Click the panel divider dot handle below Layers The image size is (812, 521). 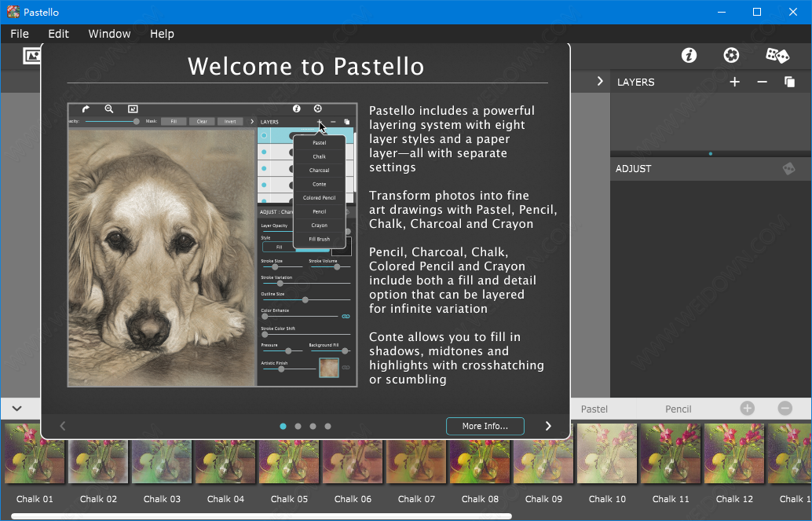[711, 153]
